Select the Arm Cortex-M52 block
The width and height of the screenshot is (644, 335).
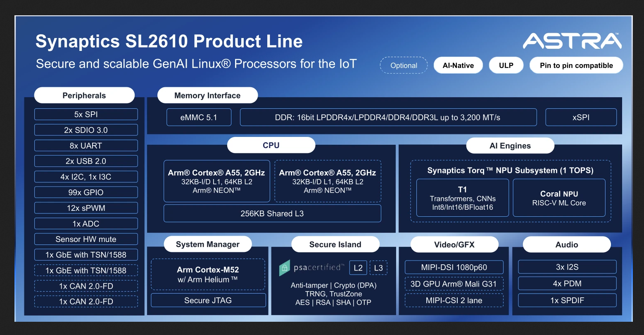click(x=208, y=274)
